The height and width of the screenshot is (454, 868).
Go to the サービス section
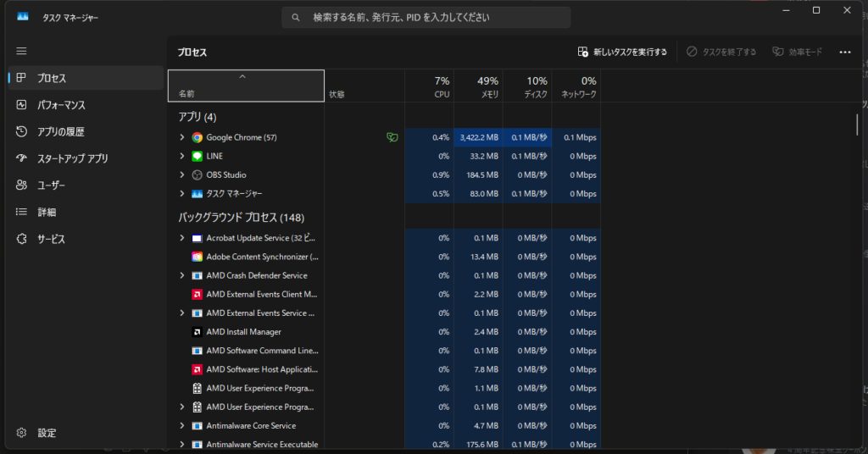(51, 239)
